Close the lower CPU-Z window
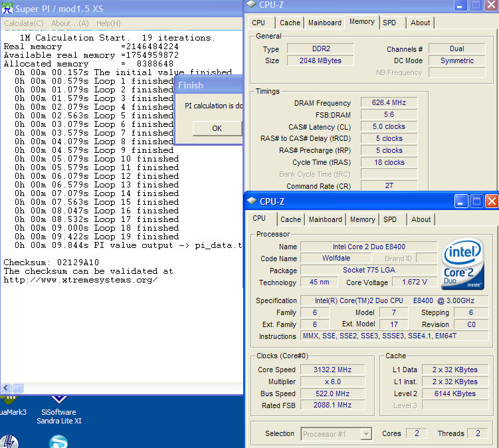 coord(492,201)
